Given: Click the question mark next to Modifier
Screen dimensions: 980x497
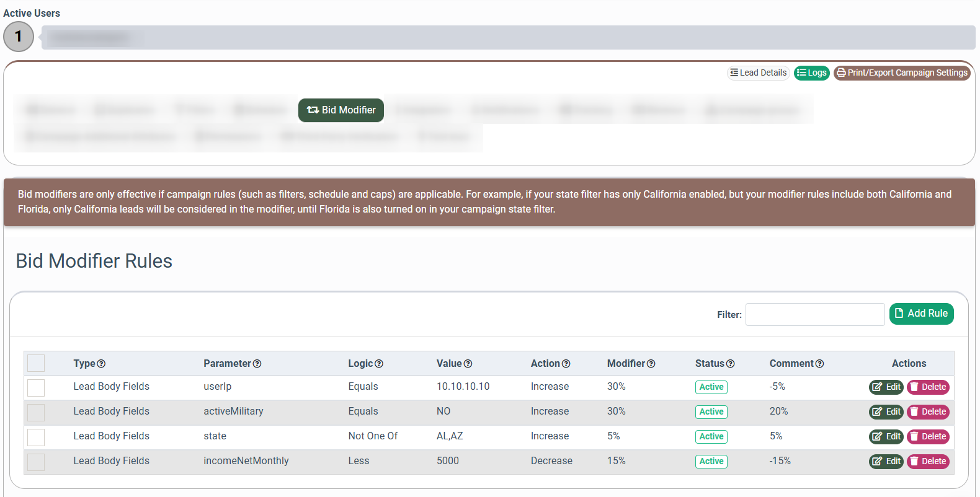Looking at the screenshot, I should click(651, 364).
